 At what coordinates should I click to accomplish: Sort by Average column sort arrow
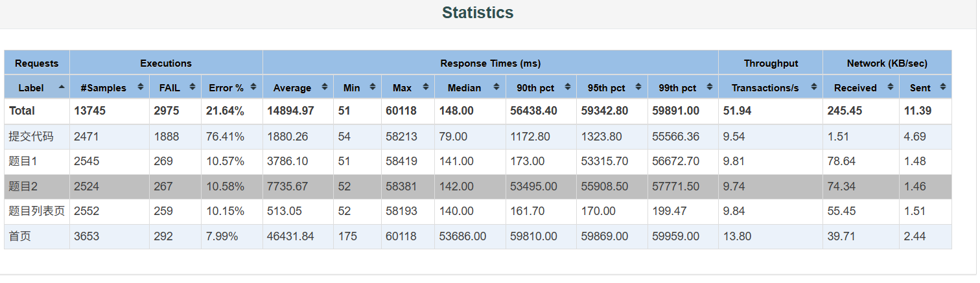pos(324,87)
